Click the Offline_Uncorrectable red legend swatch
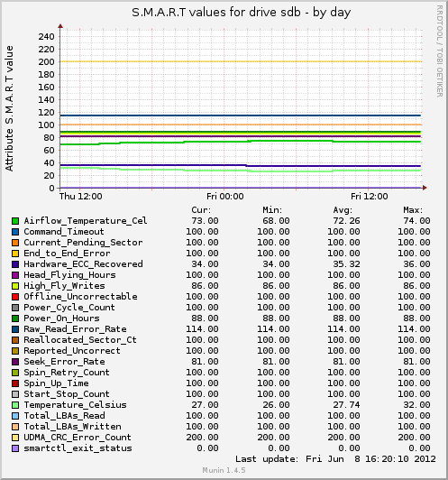Image resolution: width=448 pixels, height=480 pixels. (15, 297)
